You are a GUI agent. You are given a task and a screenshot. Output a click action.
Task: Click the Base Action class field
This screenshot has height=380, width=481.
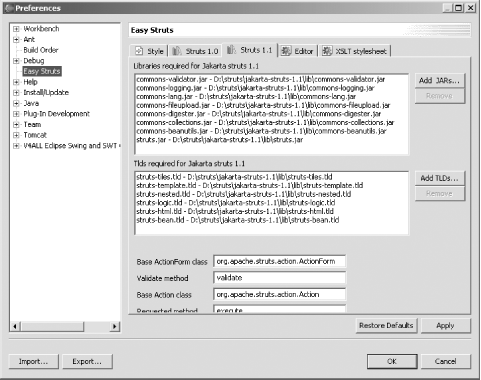tap(279, 294)
